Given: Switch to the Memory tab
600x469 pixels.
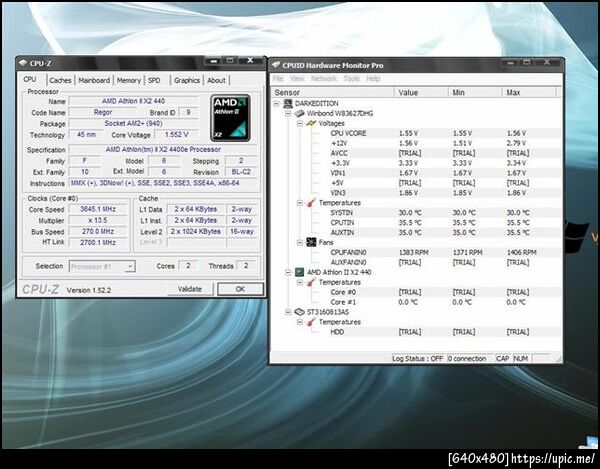Looking at the screenshot, I should tap(129, 80).
